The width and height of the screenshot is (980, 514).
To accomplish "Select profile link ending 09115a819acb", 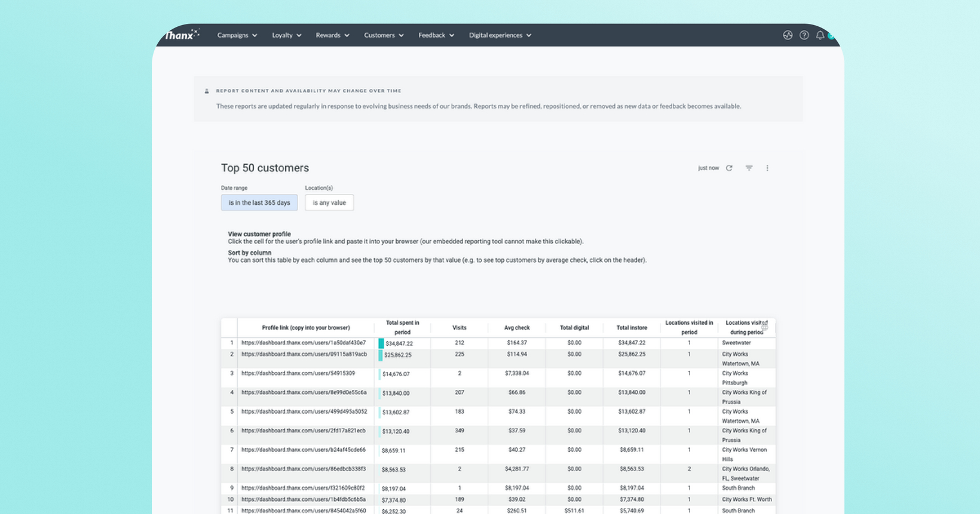I will tap(304, 355).
